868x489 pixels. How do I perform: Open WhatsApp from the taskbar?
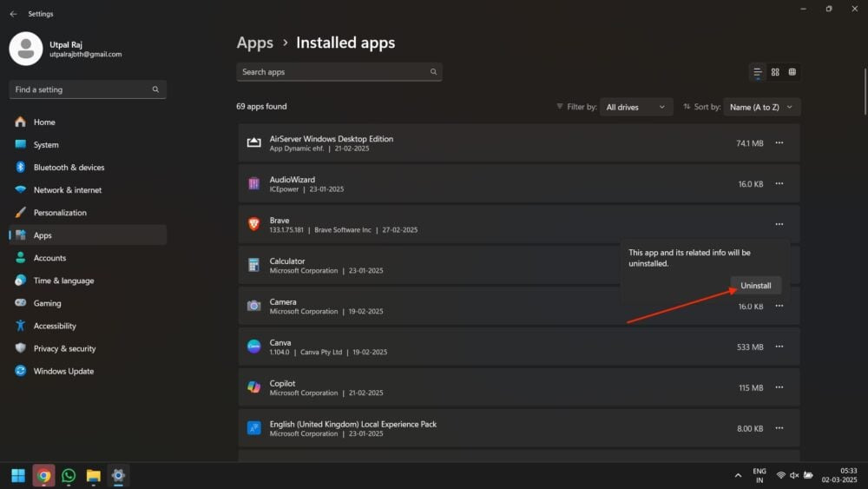[x=69, y=476]
